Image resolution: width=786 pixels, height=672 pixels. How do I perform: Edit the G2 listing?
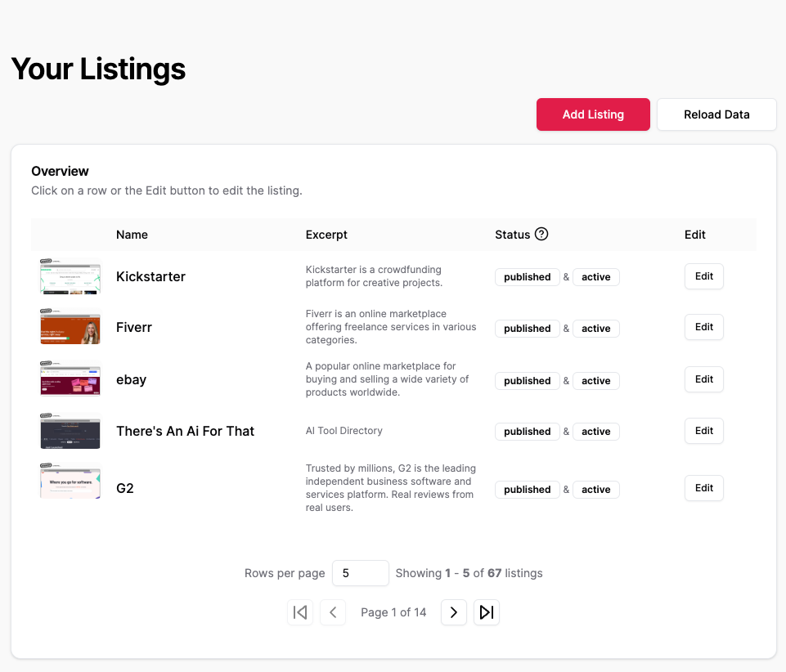703,487
